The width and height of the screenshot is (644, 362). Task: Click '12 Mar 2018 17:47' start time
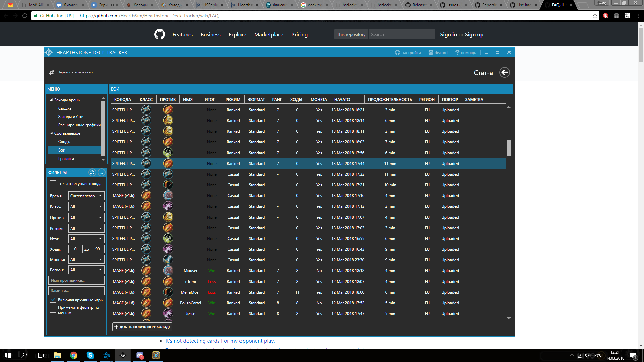click(x=348, y=313)
